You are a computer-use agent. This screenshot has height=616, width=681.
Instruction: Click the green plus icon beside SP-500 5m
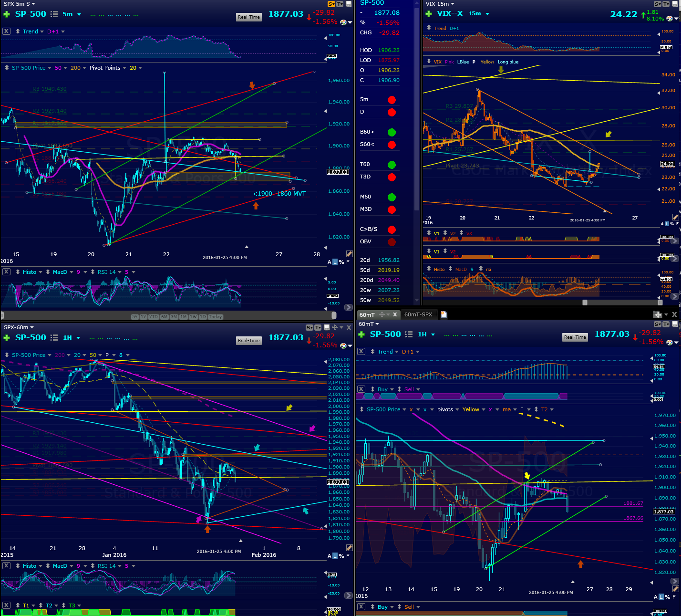click(7, 14)
